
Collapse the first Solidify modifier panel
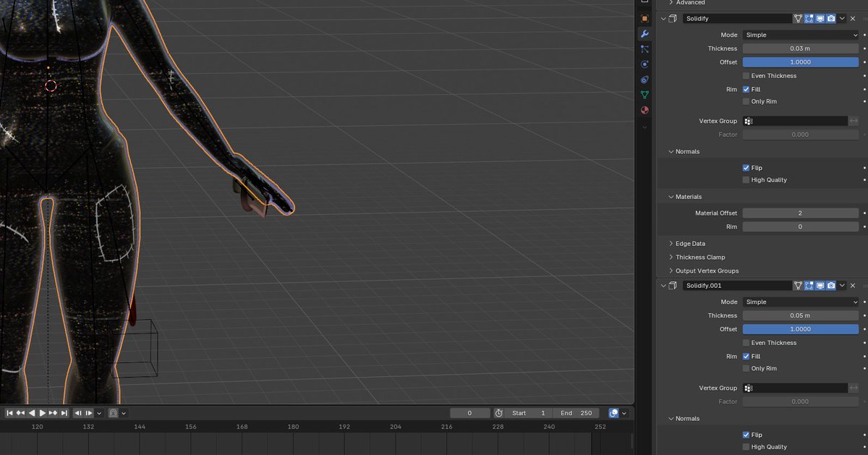663,19
